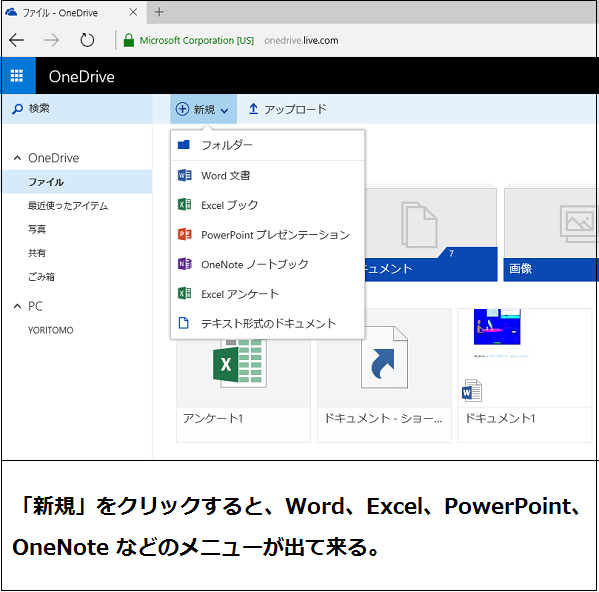Click the plain text document icon
Viewport: 599px width, 592px height.
tap(184, 323)
